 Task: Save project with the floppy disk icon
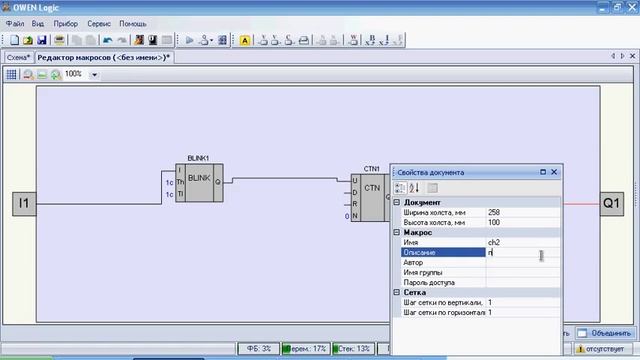[42, 40]
